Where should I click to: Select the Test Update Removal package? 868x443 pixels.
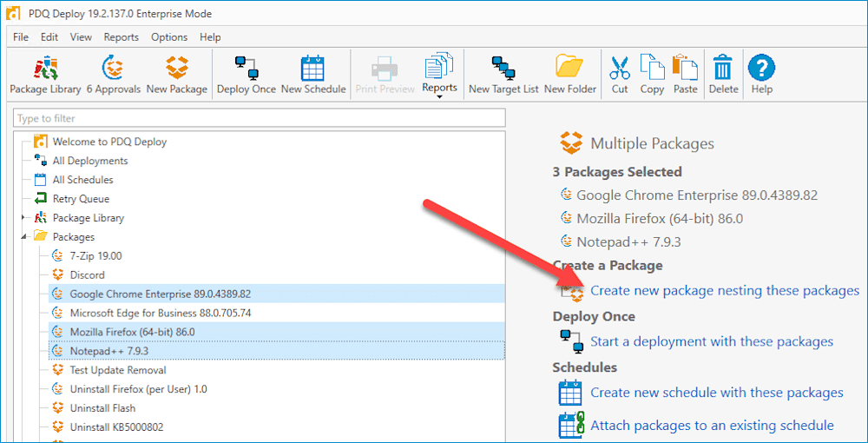[118, 370]
